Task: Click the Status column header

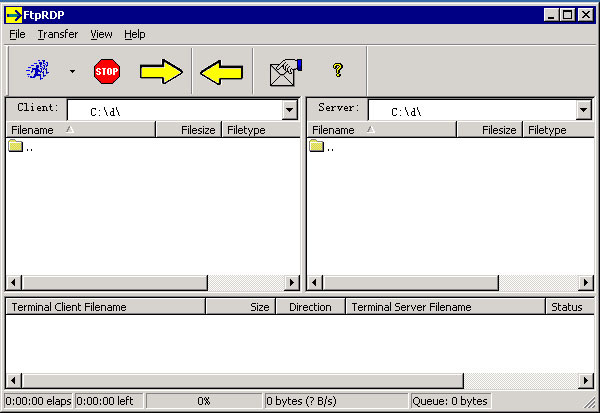Action: [570, 307]
